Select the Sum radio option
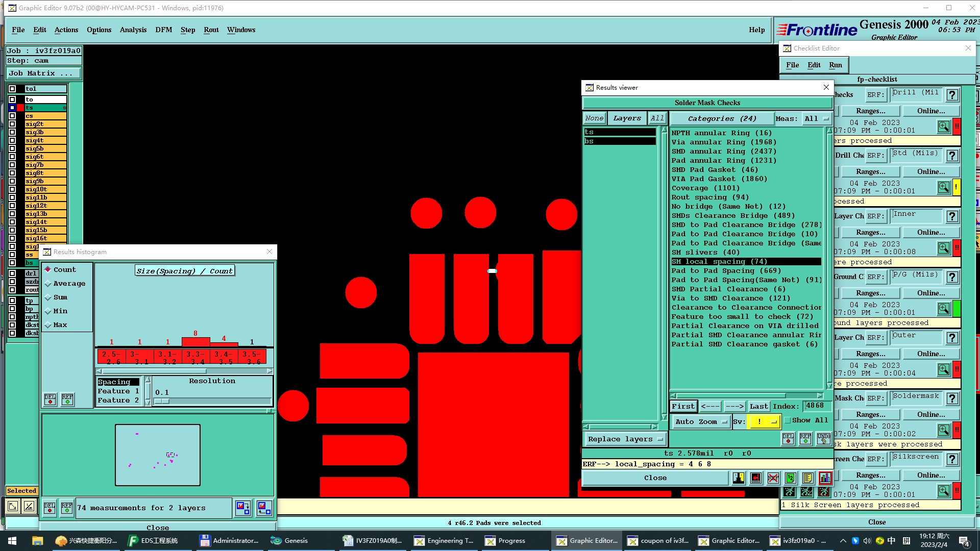Viewport: 980px width, 551px height. tap(47, 297)
